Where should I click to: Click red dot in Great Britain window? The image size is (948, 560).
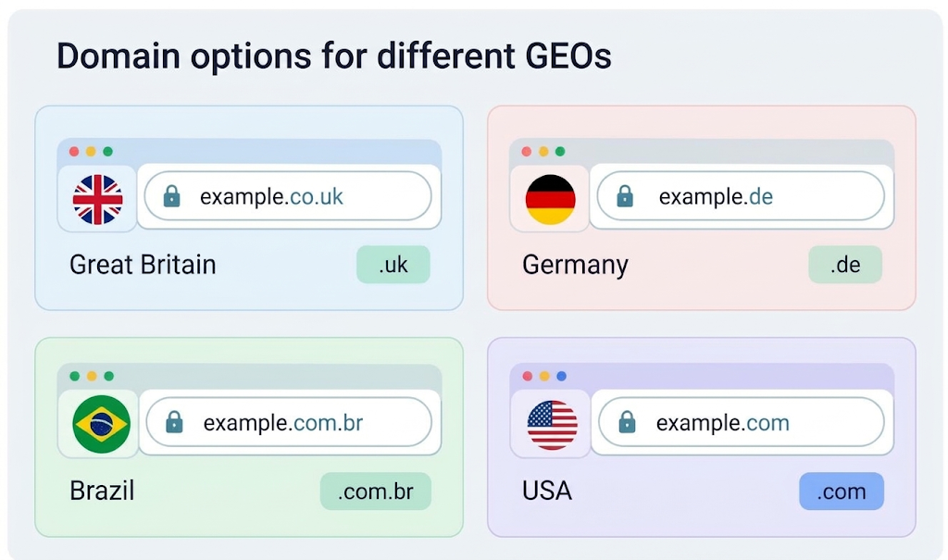74,151
